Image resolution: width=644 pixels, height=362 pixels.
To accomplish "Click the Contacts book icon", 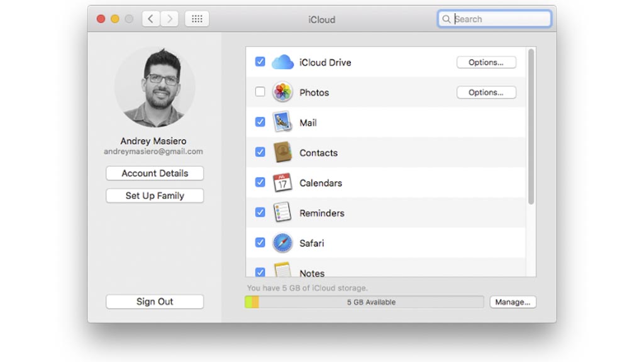I will pyautogui.click(x=282, y=153).
